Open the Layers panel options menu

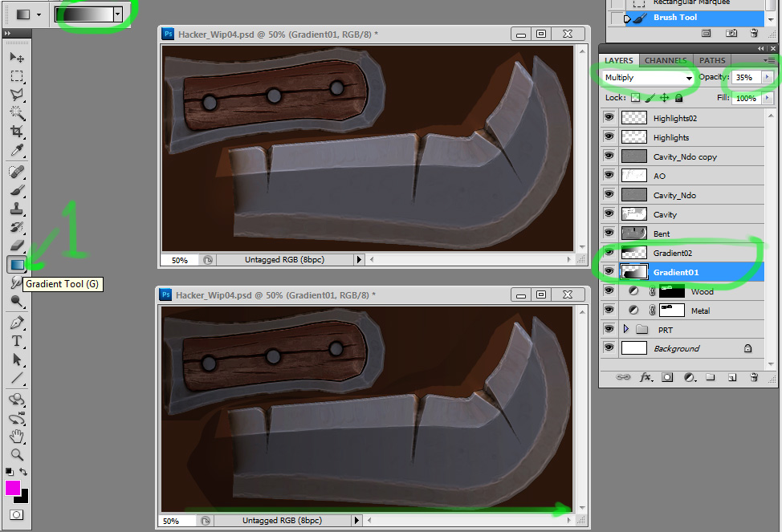pyautogui.click(x=769, y=60)
